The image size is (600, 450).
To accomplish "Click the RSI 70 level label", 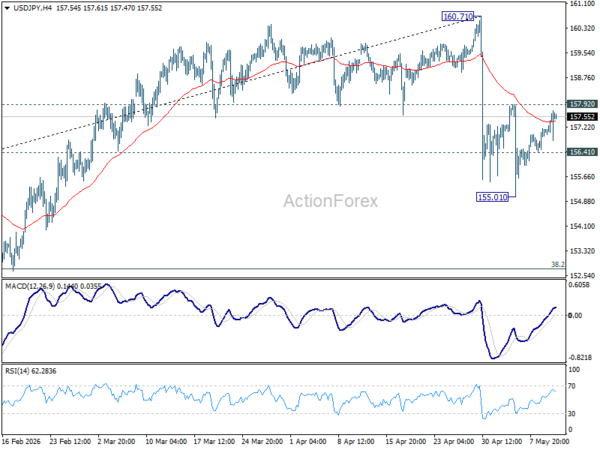I will (572, 386).
